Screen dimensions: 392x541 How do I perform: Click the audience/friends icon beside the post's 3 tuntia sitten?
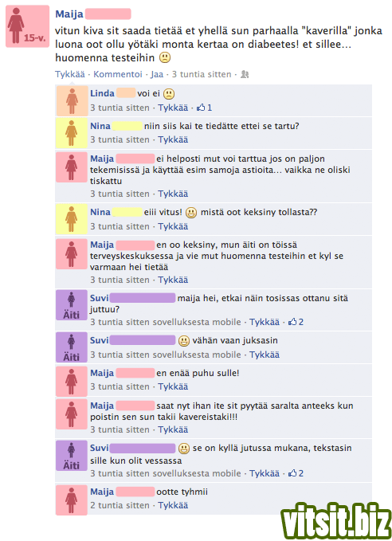[245, 74]
